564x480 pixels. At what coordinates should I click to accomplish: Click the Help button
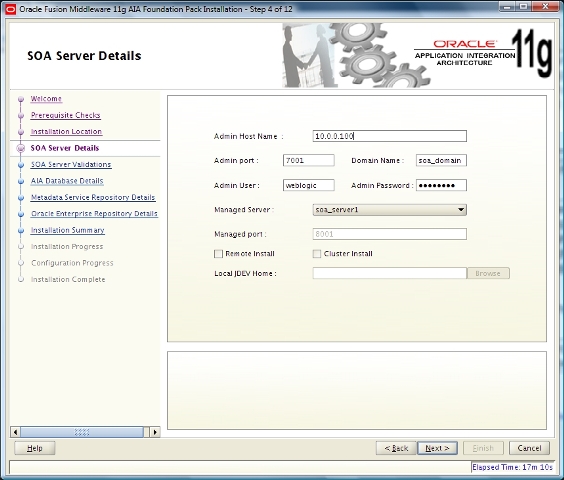[x=35, y=448]
